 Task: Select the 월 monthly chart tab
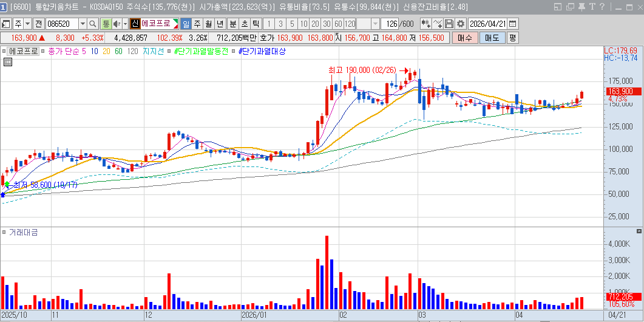coord(209,24)
